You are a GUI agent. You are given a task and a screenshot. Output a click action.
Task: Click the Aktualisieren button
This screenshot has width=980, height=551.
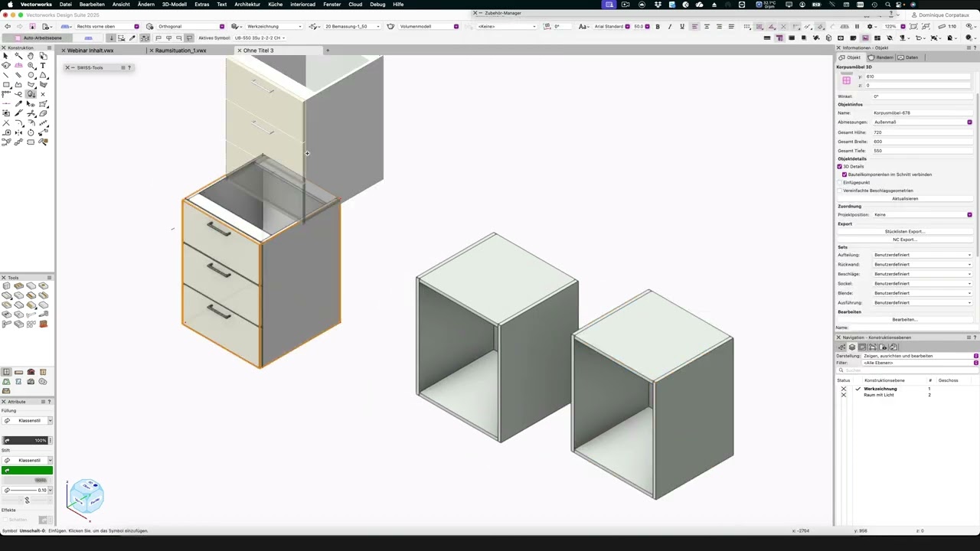[905, 199]
